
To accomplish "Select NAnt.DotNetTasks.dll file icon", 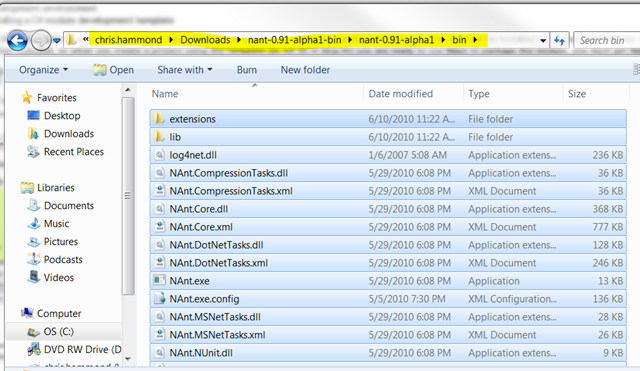I will pyautogui.click(x=159, y=244).
